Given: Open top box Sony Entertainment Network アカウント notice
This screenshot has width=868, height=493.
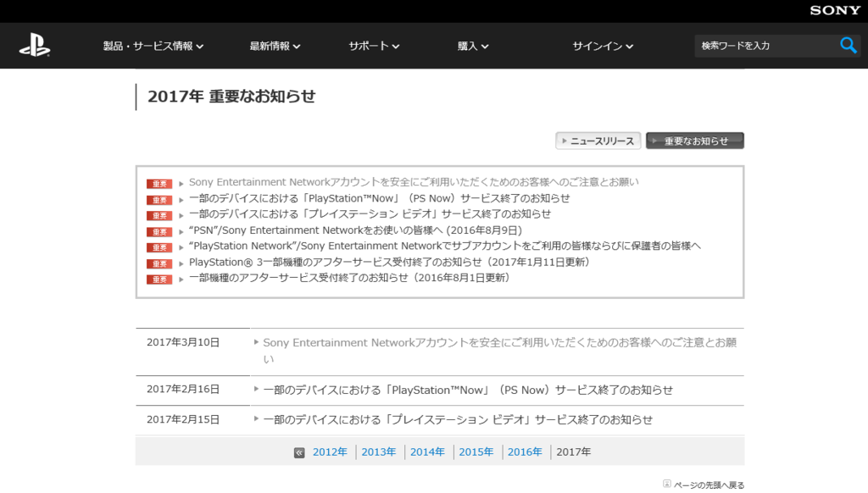Looking at the screenshot, I should [414, 182].
